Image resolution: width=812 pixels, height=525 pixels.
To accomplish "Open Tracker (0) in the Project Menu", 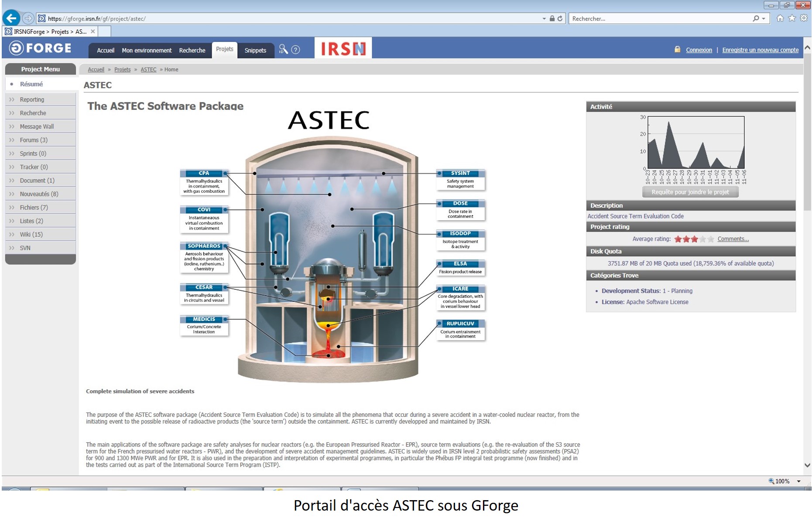I will 41,167.
